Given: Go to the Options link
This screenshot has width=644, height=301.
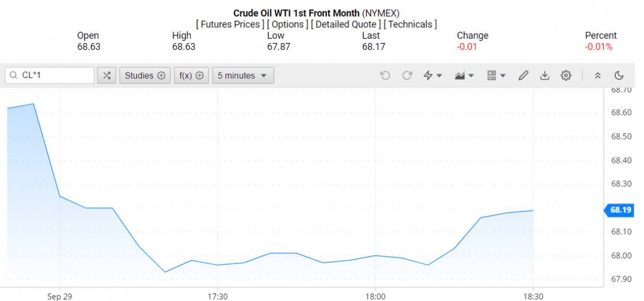Looking at the screenshot, I should (x=288, y=24).
